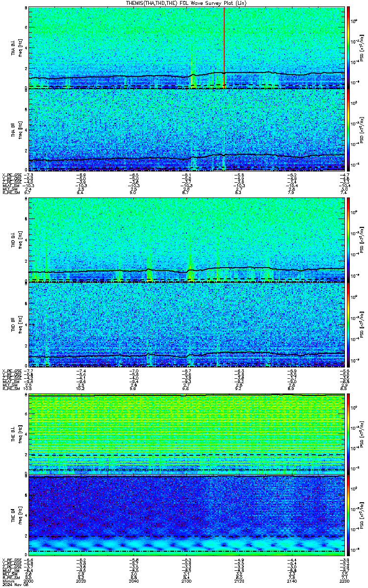This screenshot has height=588, width=368.
Task: Click the 'PSD [nT²/Hz]' label beside THA B⊥ color bar
Action: (362, 48)
